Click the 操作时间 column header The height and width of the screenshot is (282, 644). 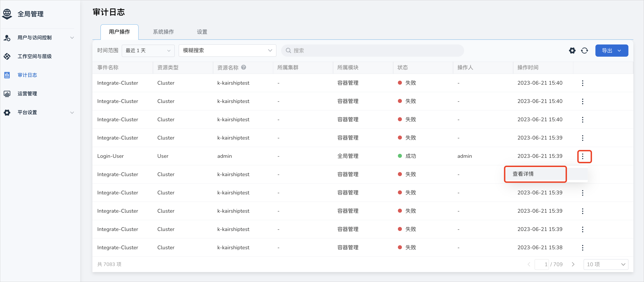[528, 68]
